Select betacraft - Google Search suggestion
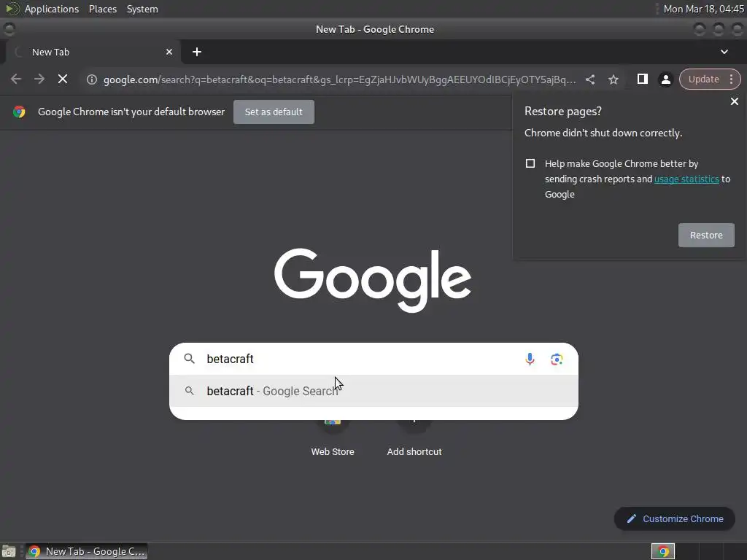The height and width of the screenshot is (560, 747). (373, 391)
